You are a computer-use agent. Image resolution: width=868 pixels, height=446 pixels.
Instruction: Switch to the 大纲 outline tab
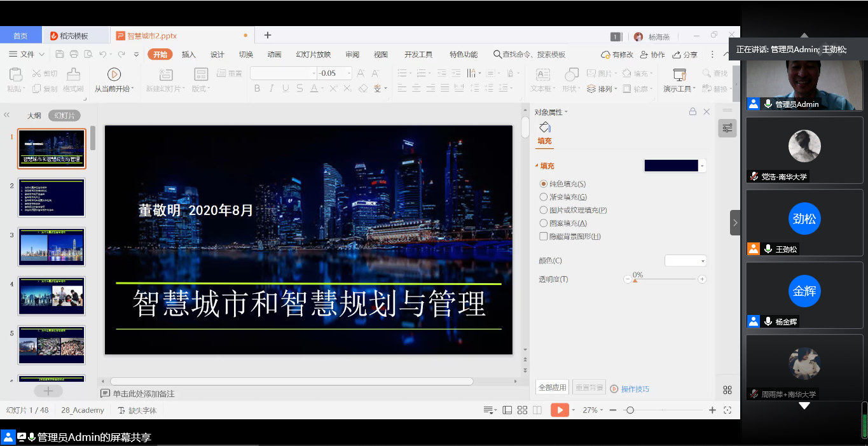click(34, 116)
